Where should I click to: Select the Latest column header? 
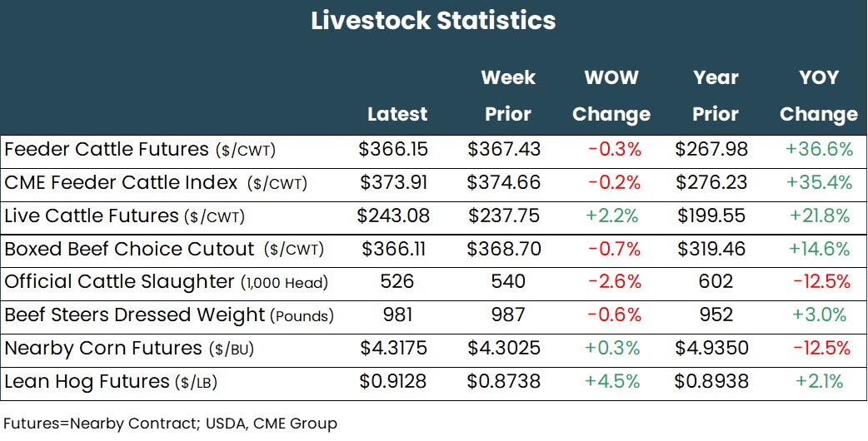pos(397,114)
